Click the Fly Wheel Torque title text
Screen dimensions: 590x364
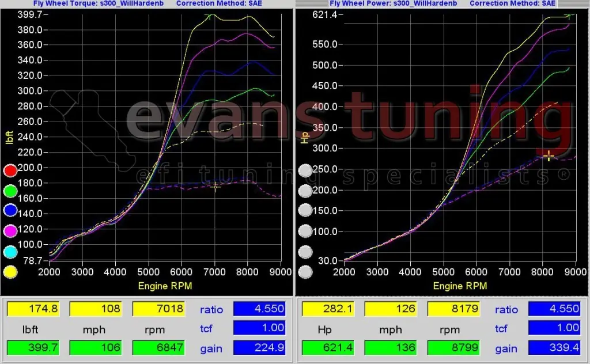coord(98,3)
